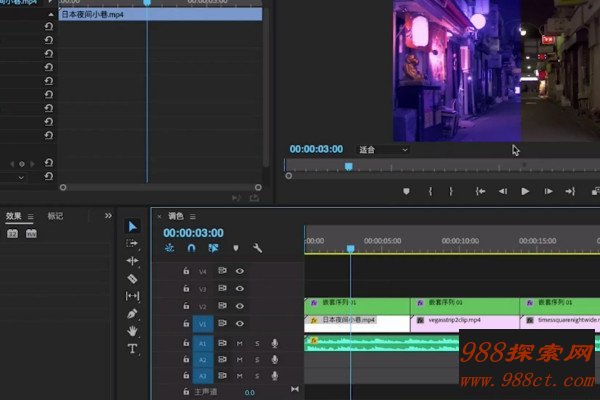
Task: Toggle the timeline Snap magnet
Action: pyautogui.click(x=191, y=248)
